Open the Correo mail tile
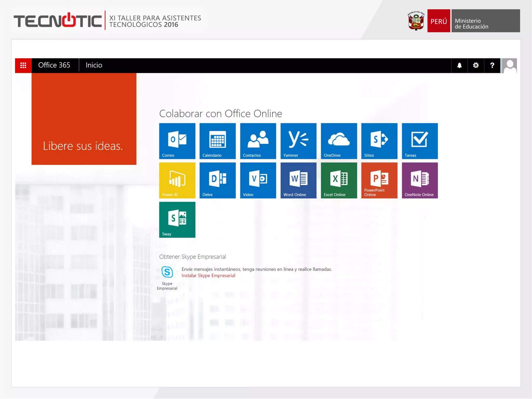Image resolution: width=532 pixels, height=399 pixels. click(x=177, y=141)
